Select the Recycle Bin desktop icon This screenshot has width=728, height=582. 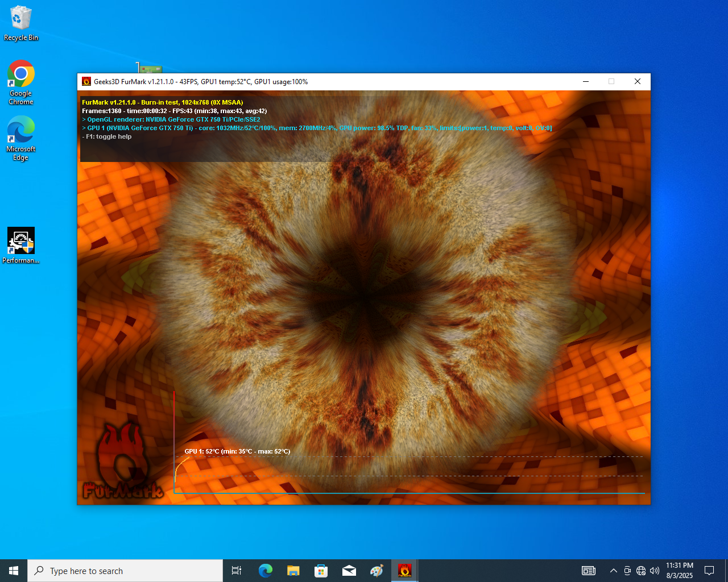(21, 24)
